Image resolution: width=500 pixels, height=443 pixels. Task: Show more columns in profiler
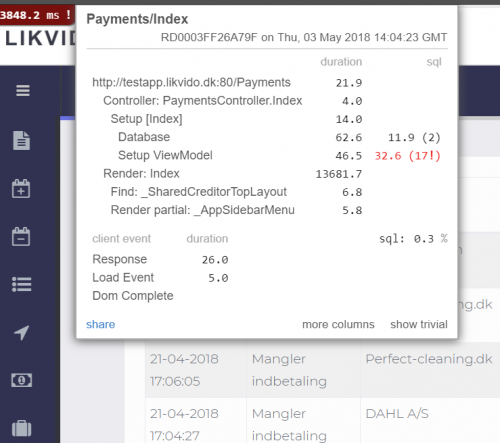coord(338,324)
